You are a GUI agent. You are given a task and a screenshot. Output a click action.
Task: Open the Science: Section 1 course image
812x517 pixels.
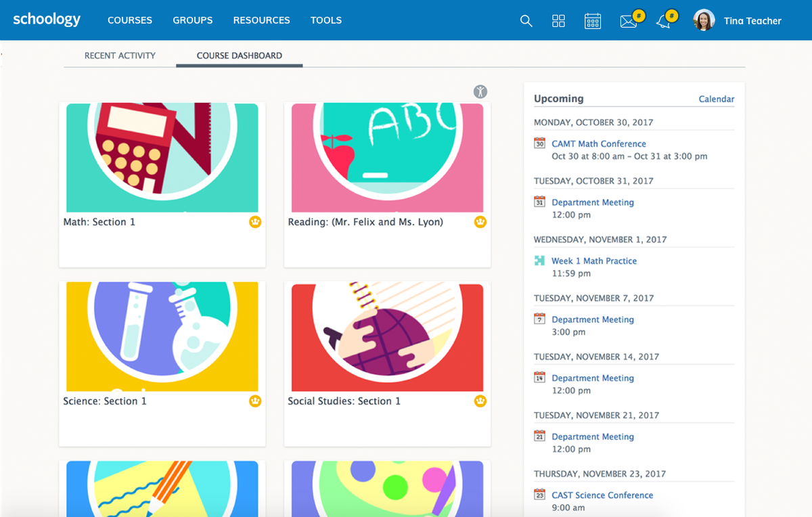(x=162, y=336)
